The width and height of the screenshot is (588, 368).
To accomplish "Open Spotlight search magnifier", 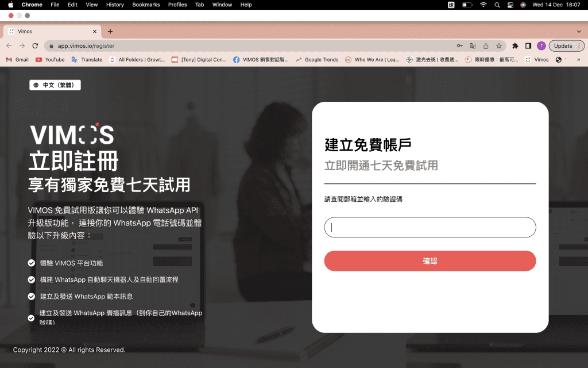I will [497, 5].
